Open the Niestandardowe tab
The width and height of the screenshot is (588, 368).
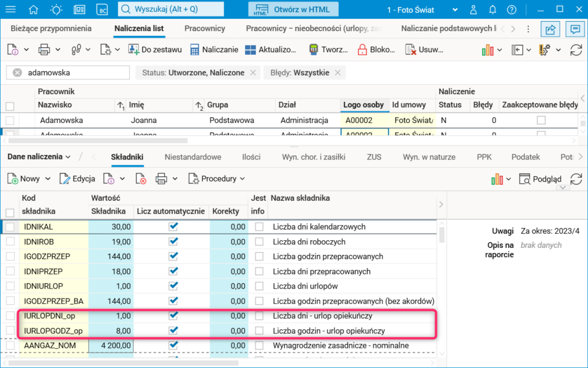click(193, 157)
